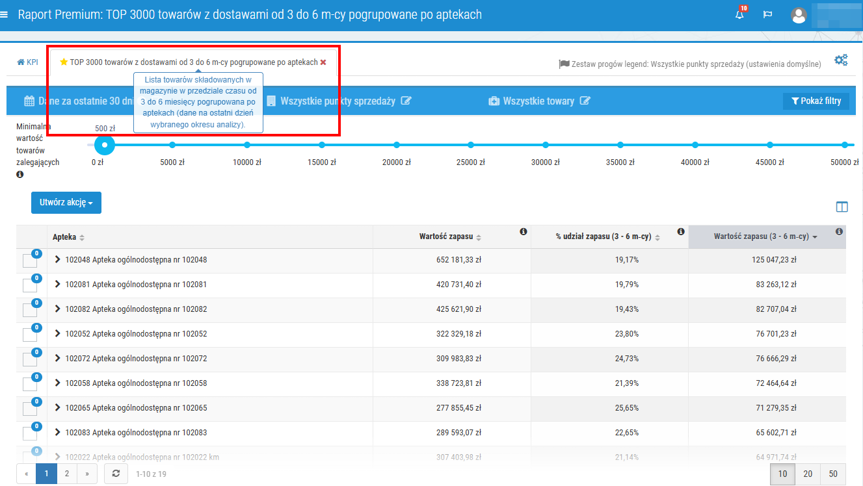Open the user profile avatar
This screenshot has width=863, height=486.
[x=798, y=16]
